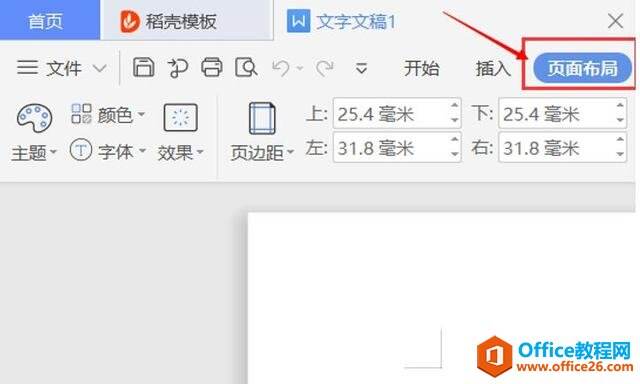Expand the 效果 dropdown arrow
The image size is (640, 384).
(200, 152)
